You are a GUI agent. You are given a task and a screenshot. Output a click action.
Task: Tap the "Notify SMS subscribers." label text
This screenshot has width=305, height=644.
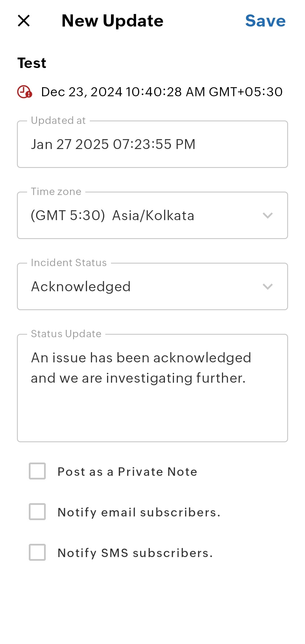135,553
